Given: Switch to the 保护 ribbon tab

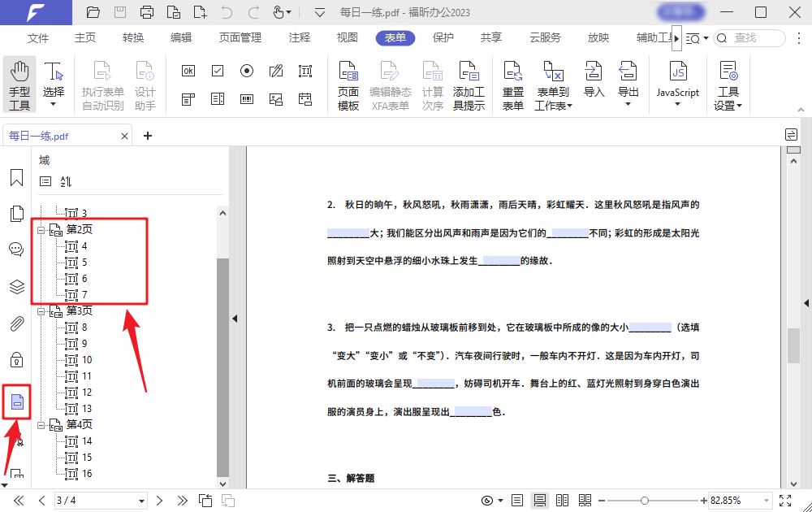Looking at the screenshot, I should click(x=443, y=37).
